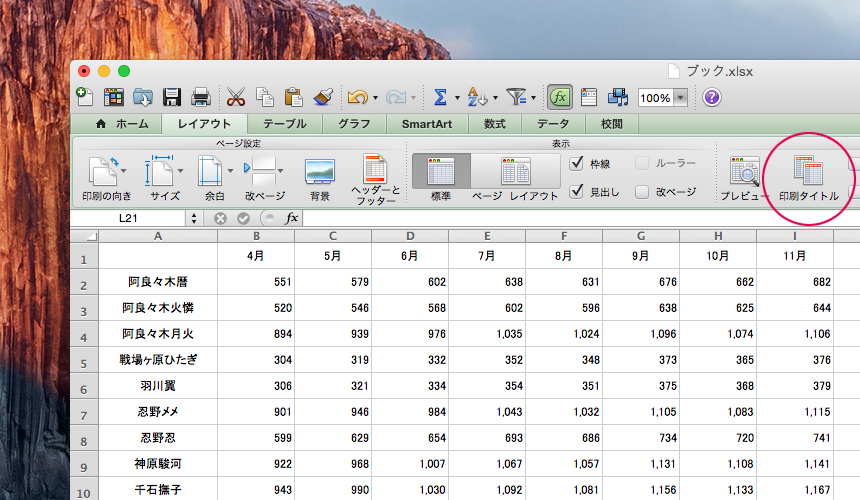Click the fx insert function button

[292, 218]
